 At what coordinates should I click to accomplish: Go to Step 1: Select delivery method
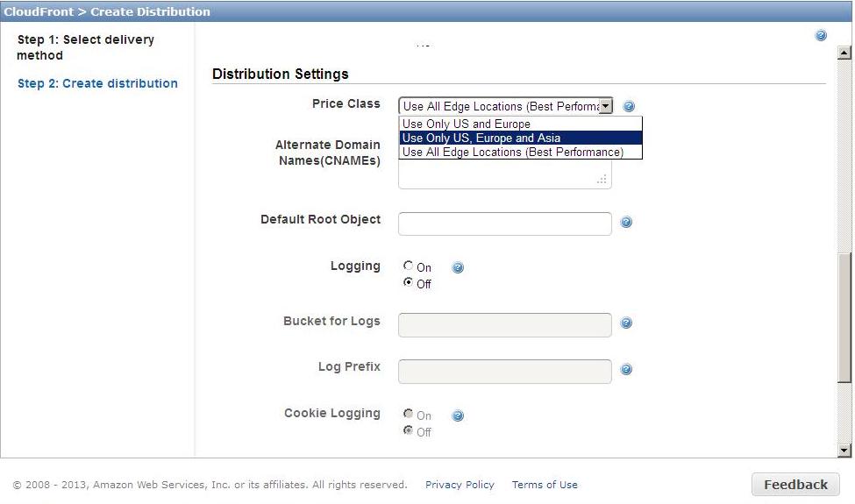coord(86,47)
